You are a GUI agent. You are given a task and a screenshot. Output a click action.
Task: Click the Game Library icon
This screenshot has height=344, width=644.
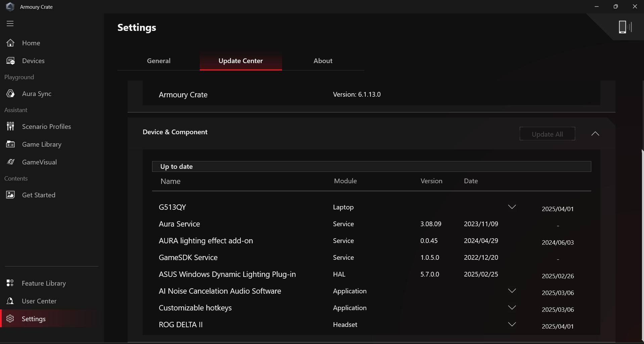[x=10, y=144]
